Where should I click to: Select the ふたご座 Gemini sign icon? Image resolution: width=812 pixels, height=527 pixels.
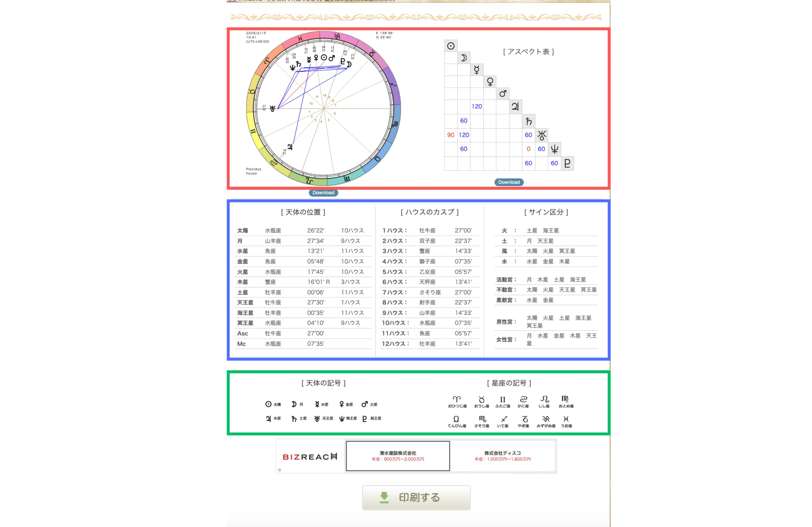(503, 399)
